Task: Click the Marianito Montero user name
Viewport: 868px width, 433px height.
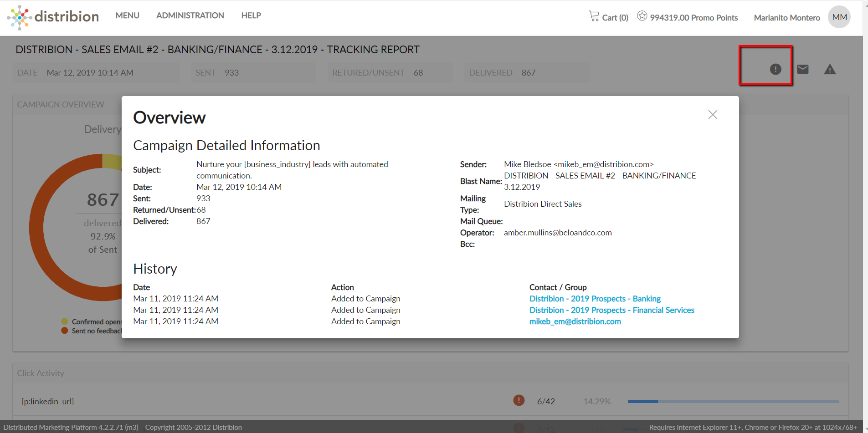Action: pyautogui.click(x=787, y=18)
